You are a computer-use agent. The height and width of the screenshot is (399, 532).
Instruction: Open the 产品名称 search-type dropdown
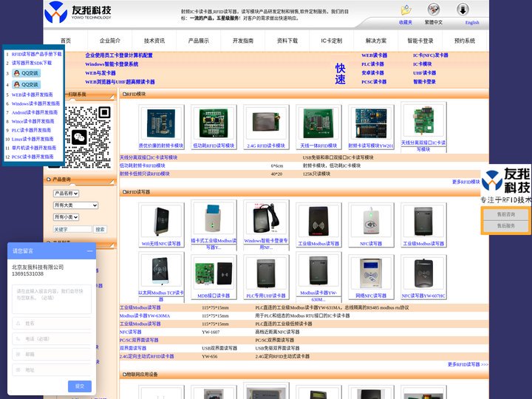[x=66, y=194]
